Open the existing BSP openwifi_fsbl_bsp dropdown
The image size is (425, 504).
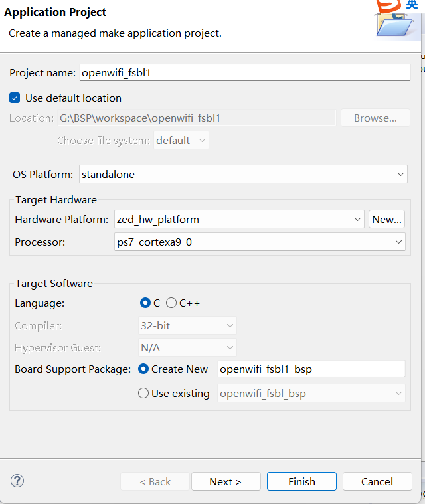click(x=311, y=393)
